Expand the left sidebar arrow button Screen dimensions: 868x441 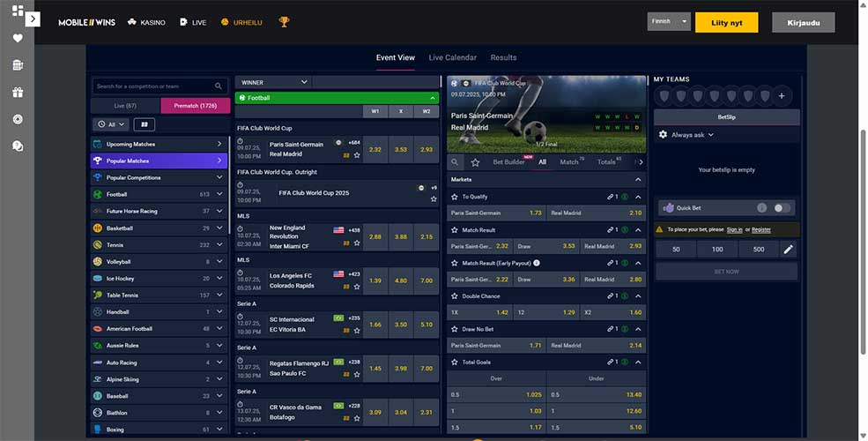(33, 19)
